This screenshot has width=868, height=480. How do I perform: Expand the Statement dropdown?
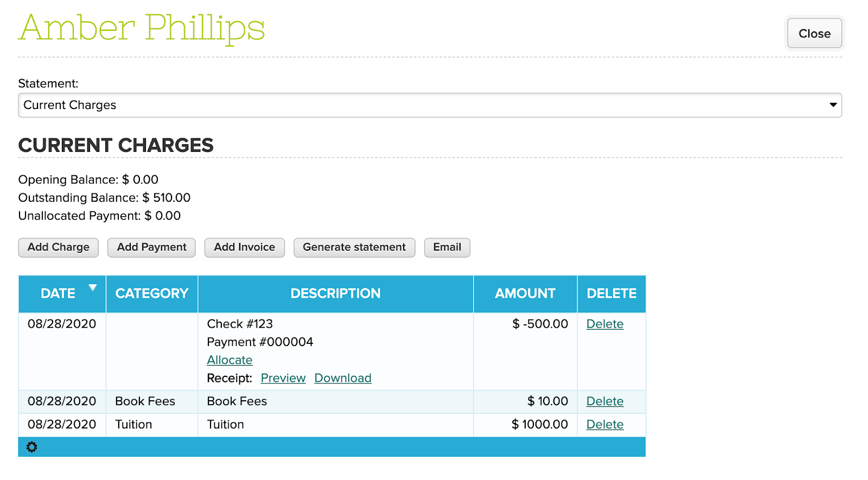pos(430,105)
